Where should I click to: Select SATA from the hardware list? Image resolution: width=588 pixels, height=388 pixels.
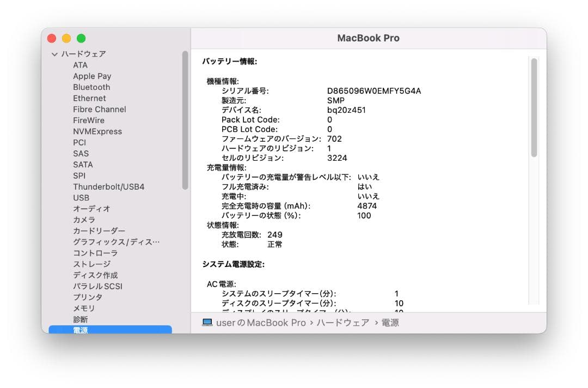pos(82,165)
